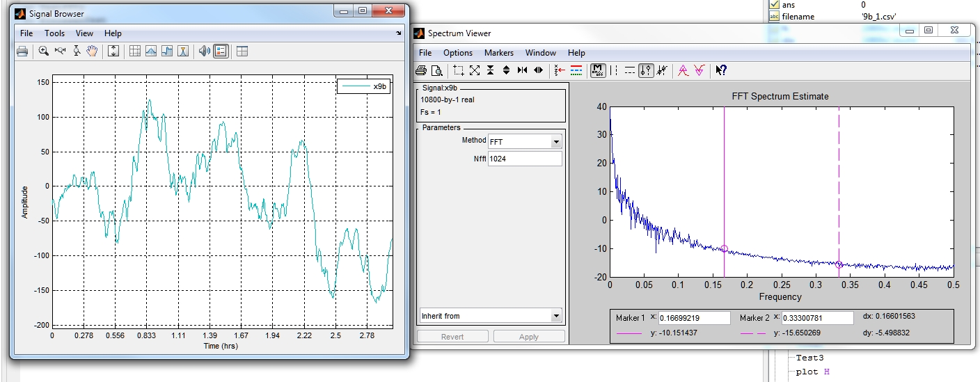Open Tools menu in Signal Browser
The width and height of the screenshot is (980, 382).
54,33
